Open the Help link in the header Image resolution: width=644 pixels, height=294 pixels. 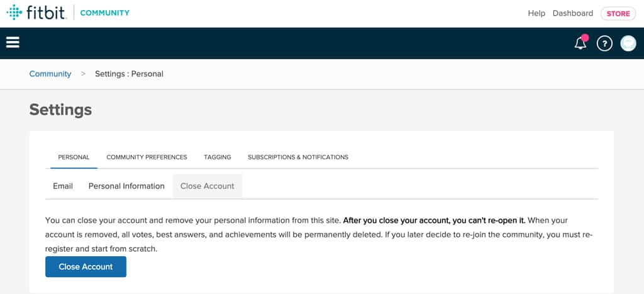pyautogui.click(x=536, y=13)
